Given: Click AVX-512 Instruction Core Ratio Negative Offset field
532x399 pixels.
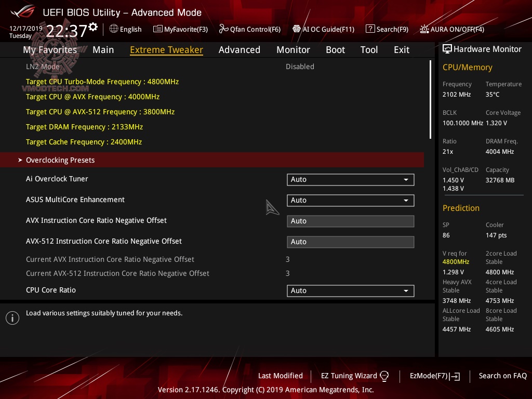Looking at the screenshot, I should (351, 242).
